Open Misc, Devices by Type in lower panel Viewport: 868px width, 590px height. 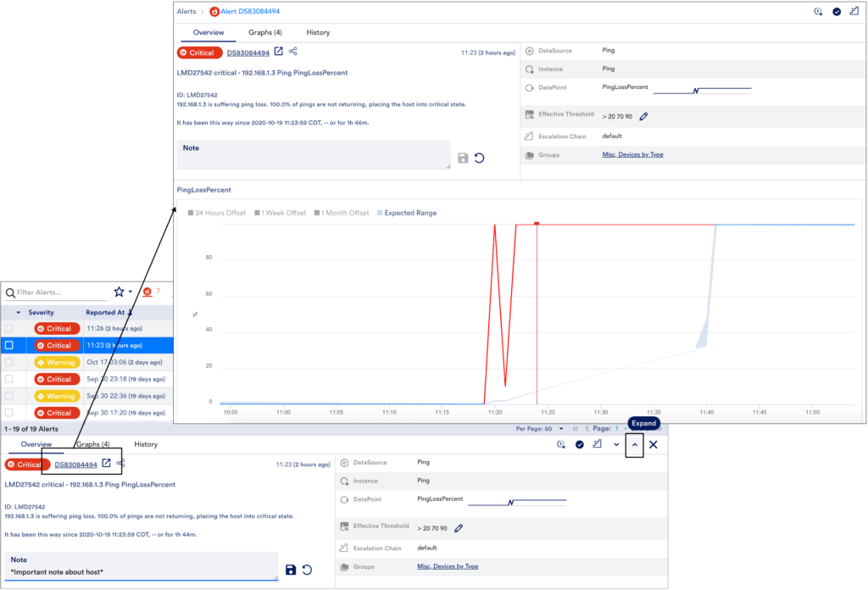tap(448, 567)
